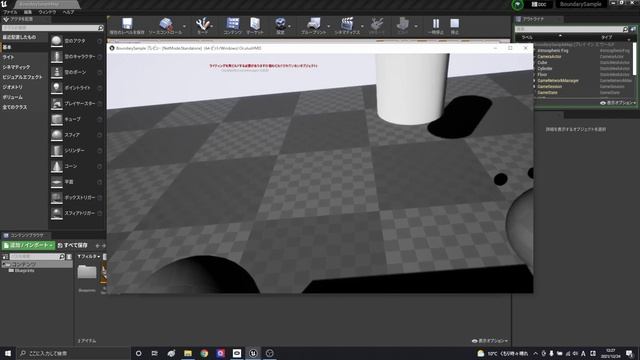Click the Blueprints toolbar icon
This screenshot has width=640, height=360.
tap(313, 24)
